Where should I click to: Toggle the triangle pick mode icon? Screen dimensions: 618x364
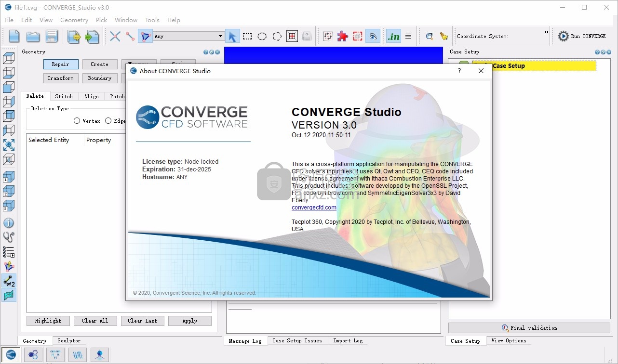145,36
